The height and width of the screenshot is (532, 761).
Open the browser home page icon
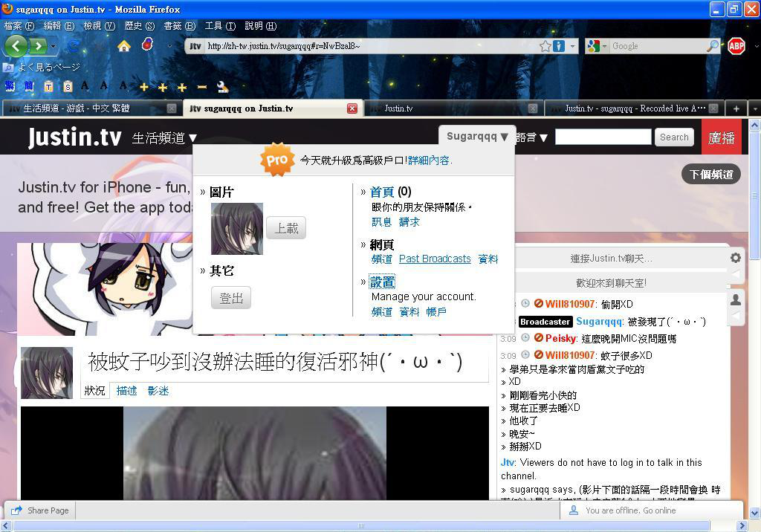(x=124, y=46)
